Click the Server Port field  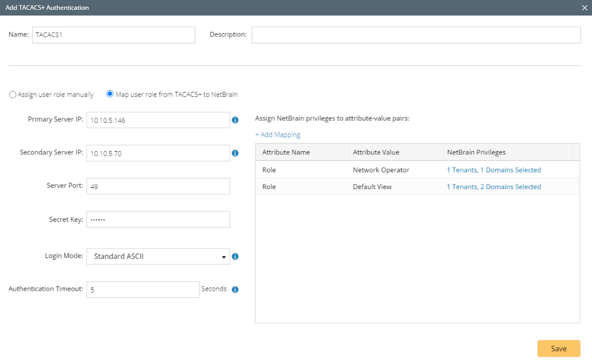(x=158, y=186)
